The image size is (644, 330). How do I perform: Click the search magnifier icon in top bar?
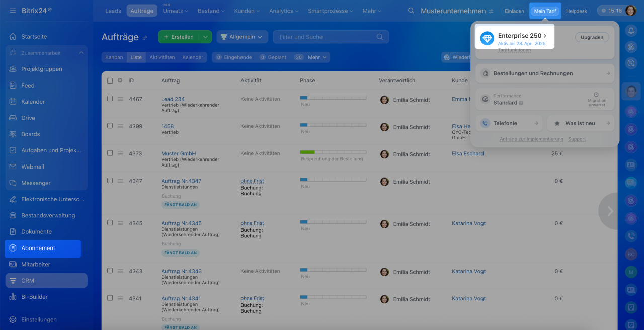(411, 11)
